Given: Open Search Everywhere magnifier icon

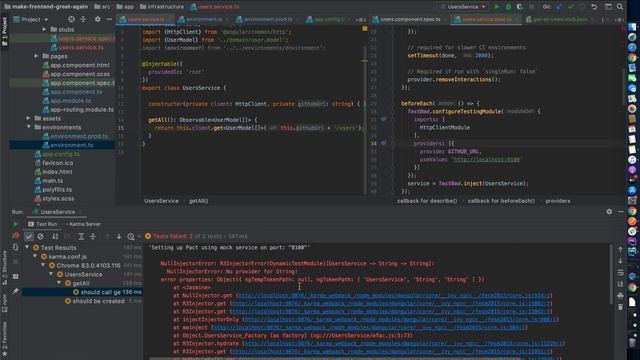Looking at the screenshot, I should pyautogui.click(x=620, y=7).
